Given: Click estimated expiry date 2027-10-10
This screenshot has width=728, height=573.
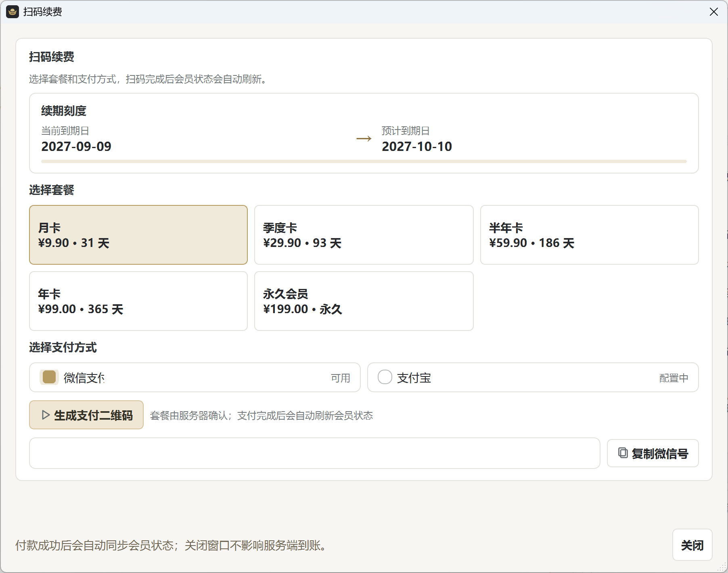Looking at the screenshot, I should click(417, 146).
